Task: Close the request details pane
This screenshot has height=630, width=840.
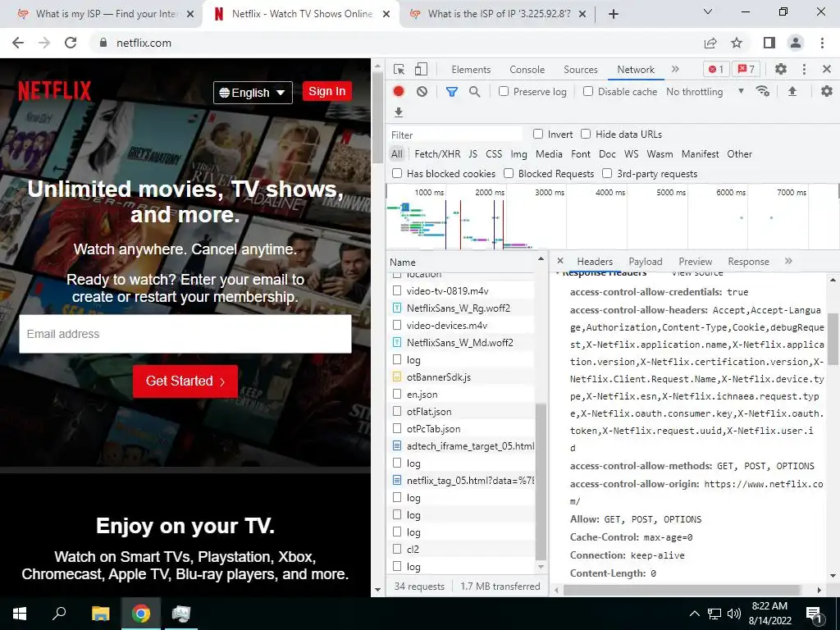Action: [x=559, y=261]
